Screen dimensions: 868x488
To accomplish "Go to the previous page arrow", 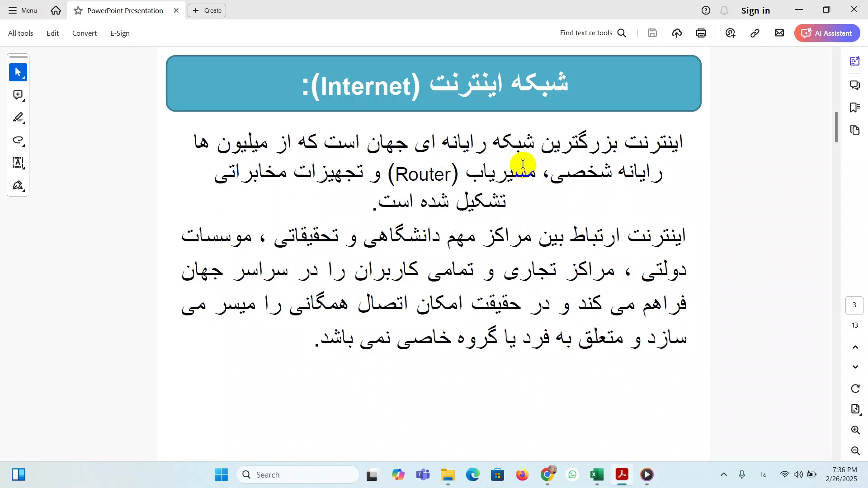I will (855, 347).
